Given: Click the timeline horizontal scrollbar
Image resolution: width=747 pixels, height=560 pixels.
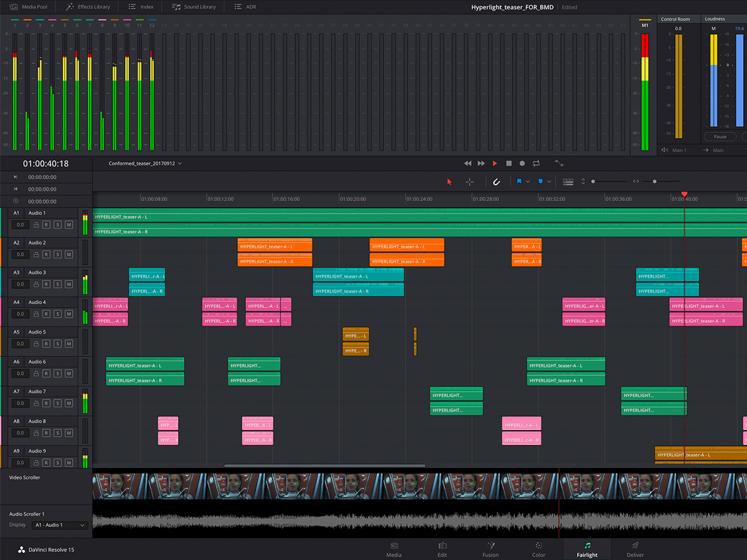Looking at the screenshot, I should coord(326,465).
